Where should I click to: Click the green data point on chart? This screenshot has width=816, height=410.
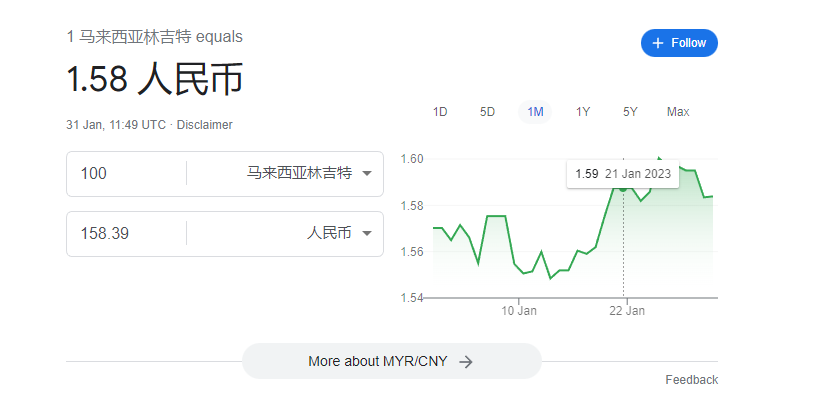623,187
